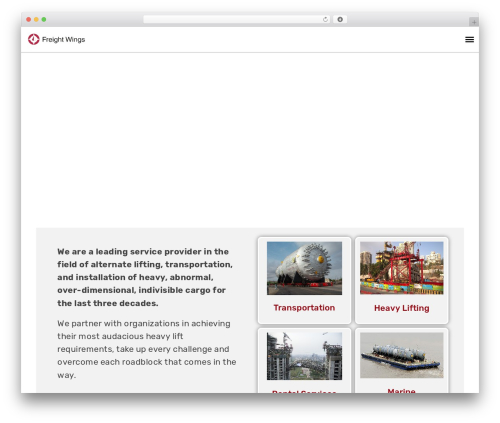Reload the page using the refresh icon
Viewport: 500px width, 423px height.
click(325, 20)
